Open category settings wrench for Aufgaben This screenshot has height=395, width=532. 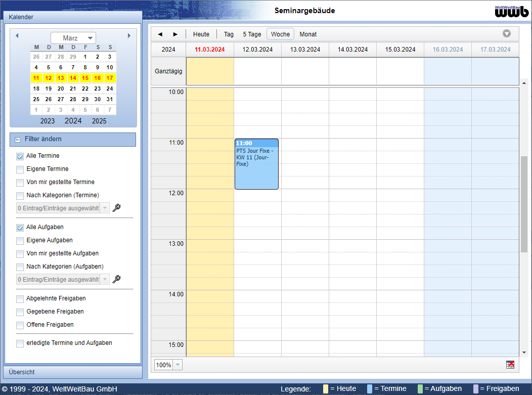pos(116,279)
